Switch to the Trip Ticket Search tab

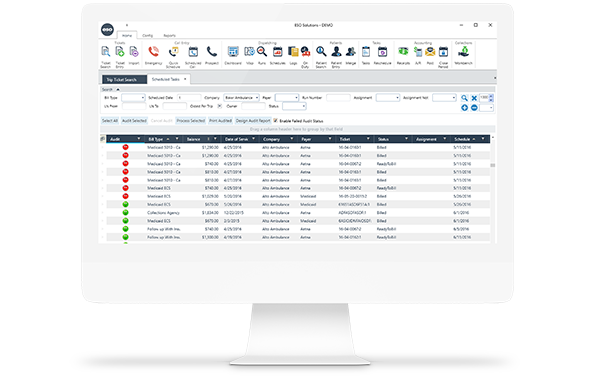tap(124, 80)
